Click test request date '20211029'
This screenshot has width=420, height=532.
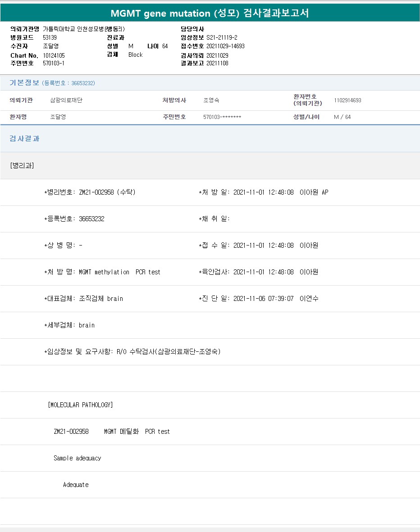[x=217, y=55]
